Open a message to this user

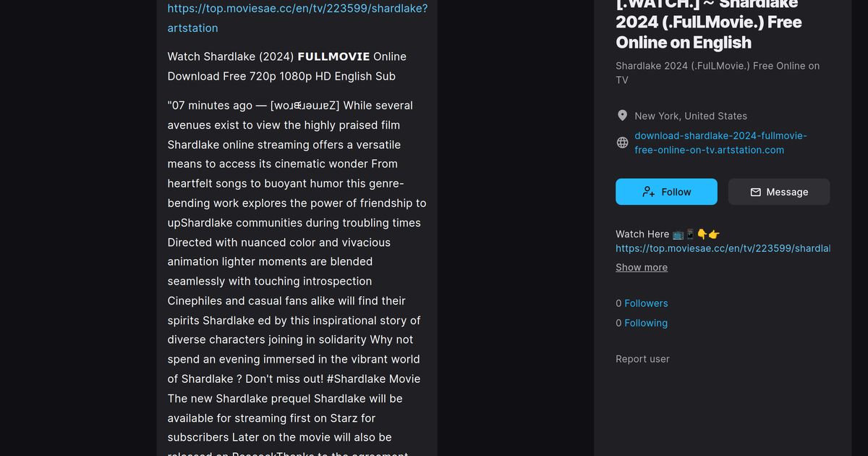click(778, 192)
